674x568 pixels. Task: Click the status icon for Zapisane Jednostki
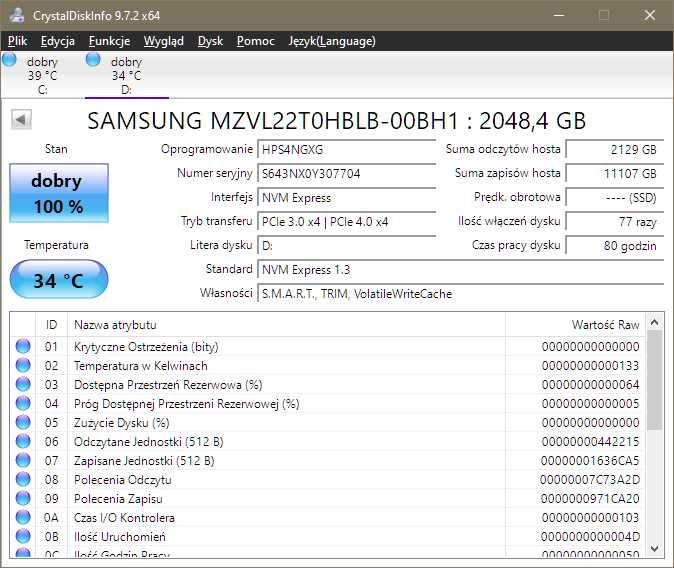click(x=23, y=461)
